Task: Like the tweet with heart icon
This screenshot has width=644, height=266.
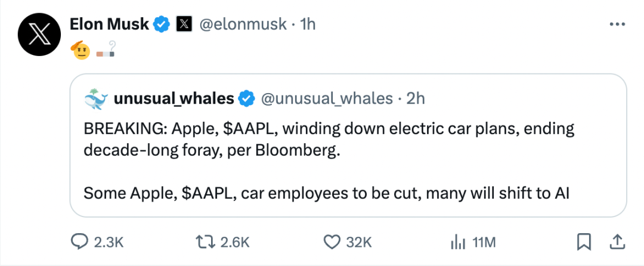Action: 331,242
